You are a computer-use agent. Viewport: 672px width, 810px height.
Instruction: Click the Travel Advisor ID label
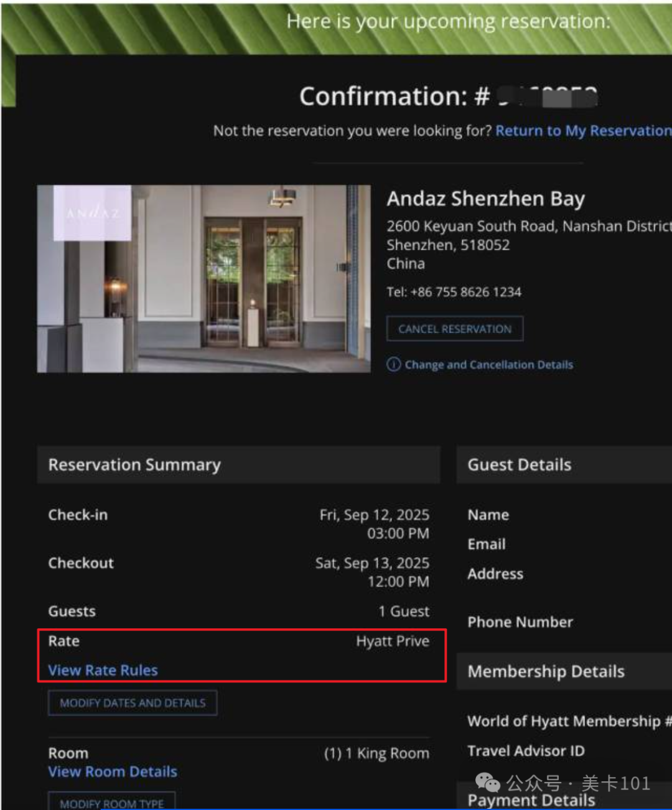(526, 751)
